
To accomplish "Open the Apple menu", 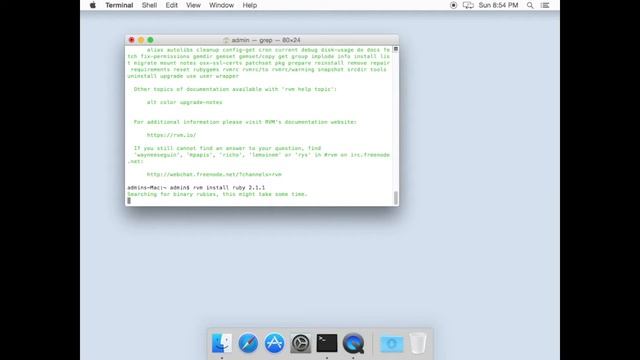I will click(93, 5).
